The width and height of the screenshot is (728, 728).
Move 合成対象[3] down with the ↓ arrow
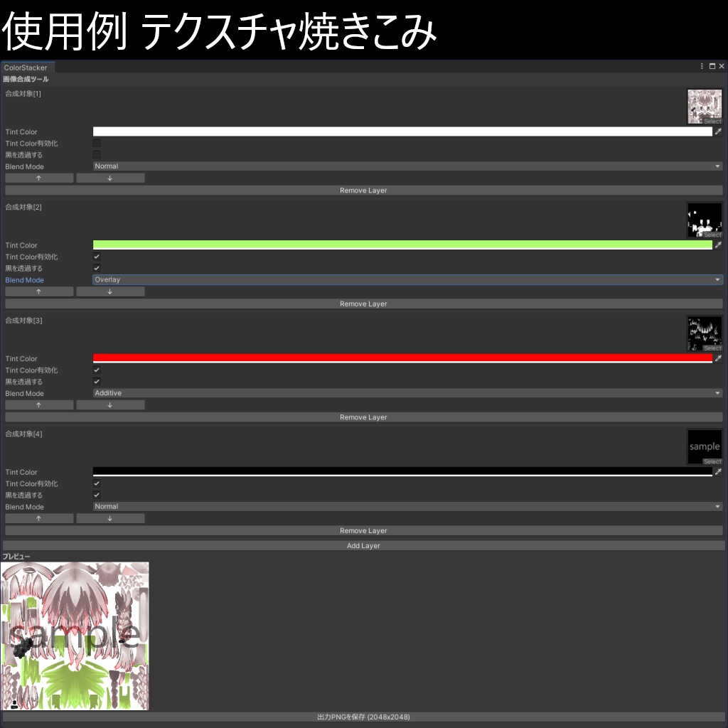110,404
